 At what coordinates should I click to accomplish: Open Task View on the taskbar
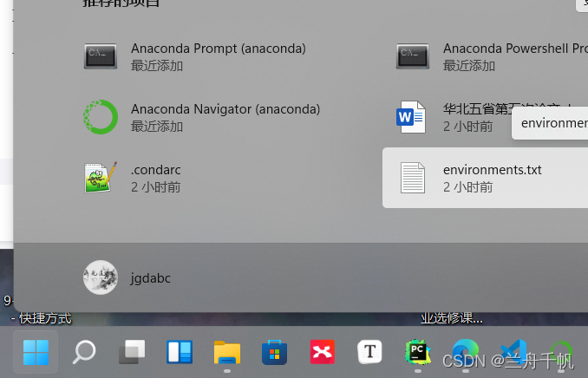click(x=132, y=352)
